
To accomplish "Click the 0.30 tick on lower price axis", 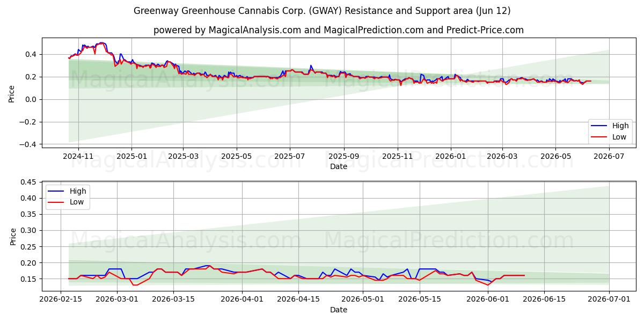I will pyautogui.click(x=28, y=230).
